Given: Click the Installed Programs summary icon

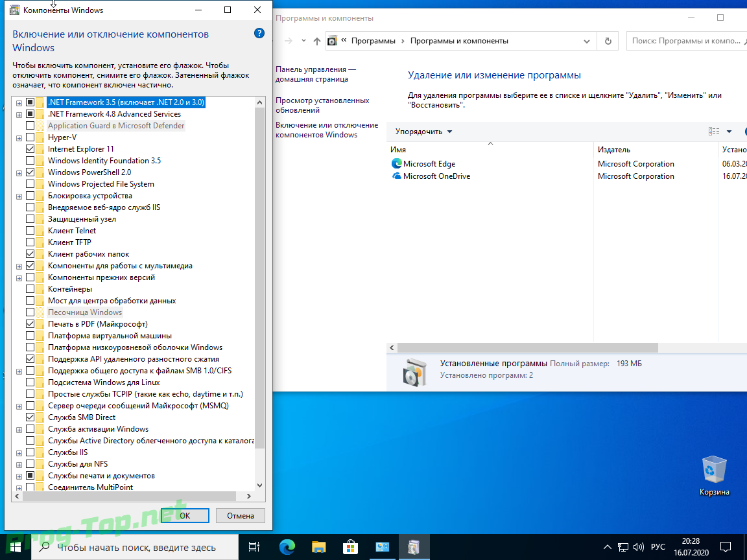Looking at the screenshot, I should click(414, 372).
